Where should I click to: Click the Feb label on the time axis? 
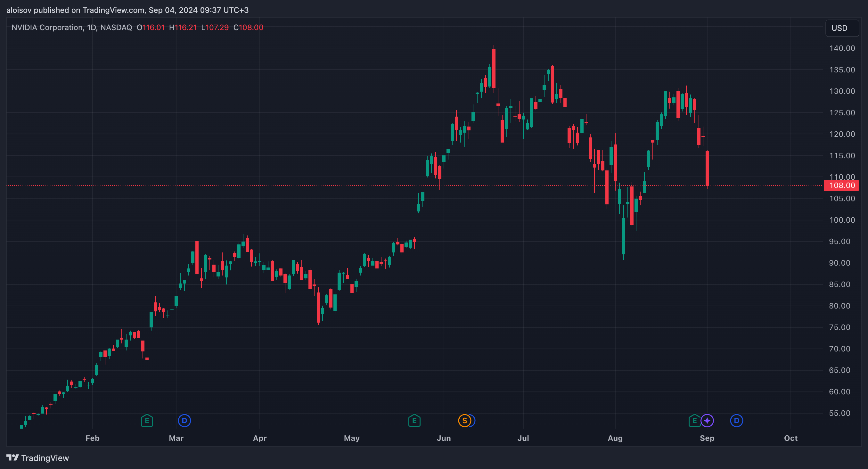click(x=93, y=438)
